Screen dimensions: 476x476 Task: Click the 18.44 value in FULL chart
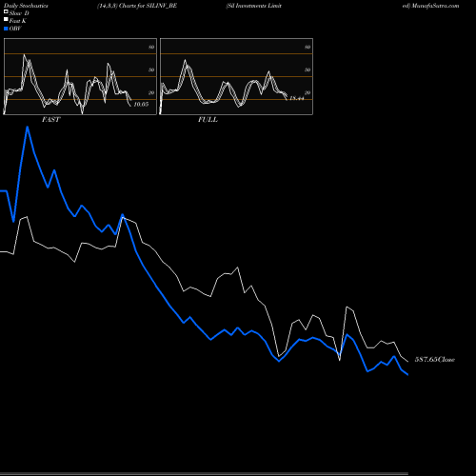click(x=297, y=98)
